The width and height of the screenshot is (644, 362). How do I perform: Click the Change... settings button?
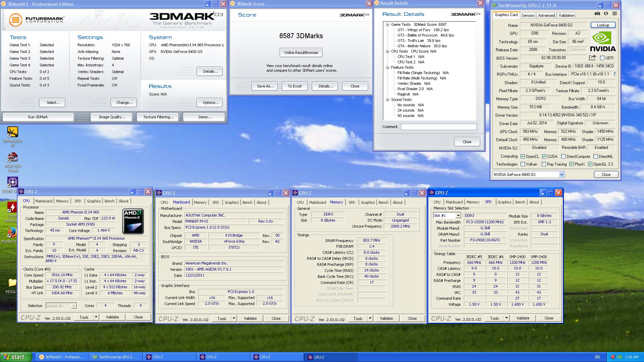tap(124, 103)
